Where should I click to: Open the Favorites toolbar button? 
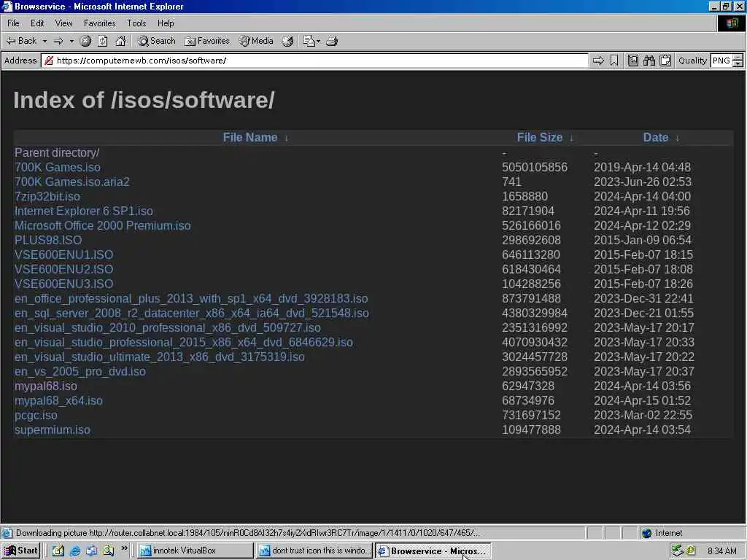coord(207,41)
